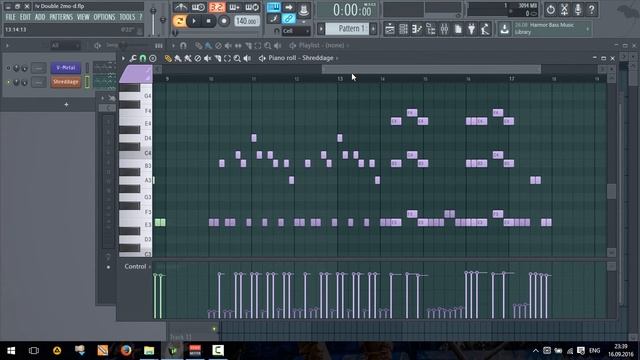Viewport: 640px width, 360px height.
Task: Select the piano roll Draw pencil tool
Action: click(x=168, y=59)
